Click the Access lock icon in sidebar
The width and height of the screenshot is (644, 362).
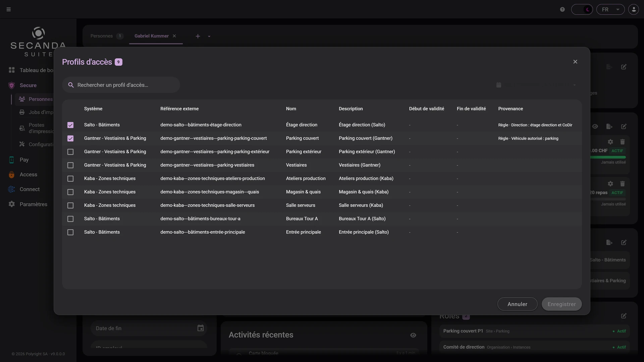[11, 175]
